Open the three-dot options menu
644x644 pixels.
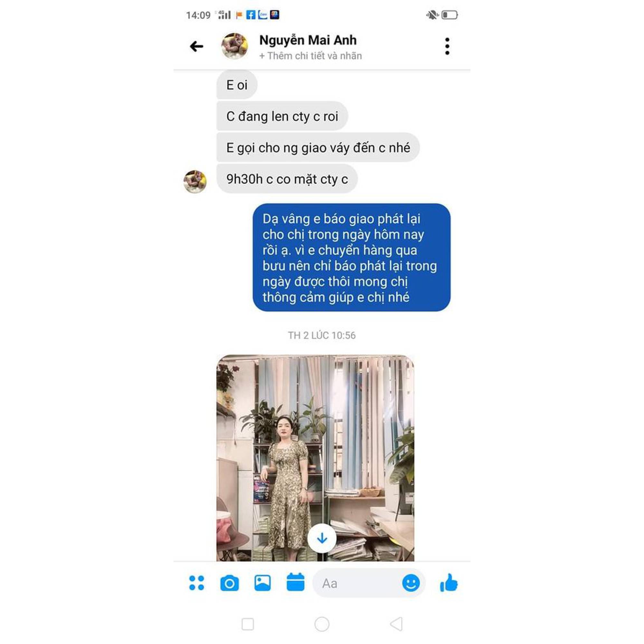click(x=447, y=46)
